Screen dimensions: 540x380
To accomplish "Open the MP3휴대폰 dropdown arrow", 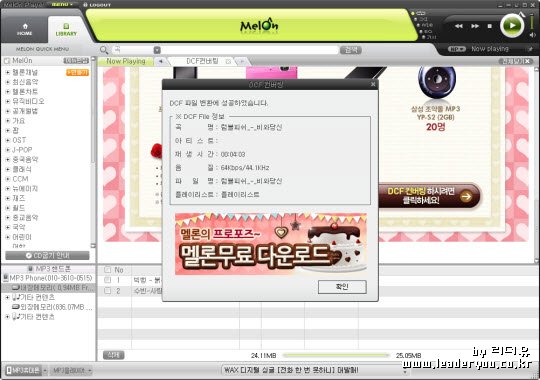I will [x=45, y=371].
